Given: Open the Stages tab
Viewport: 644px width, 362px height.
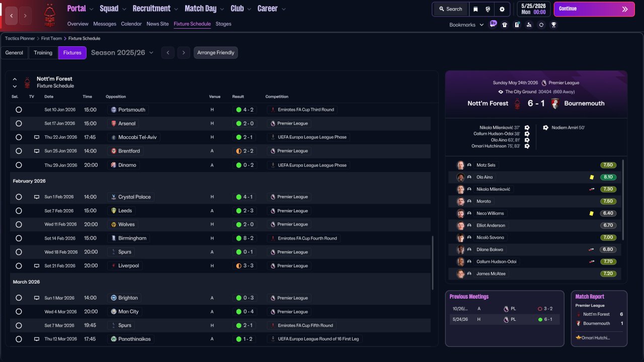Looking at the screenshot, I should click(223, 24).
